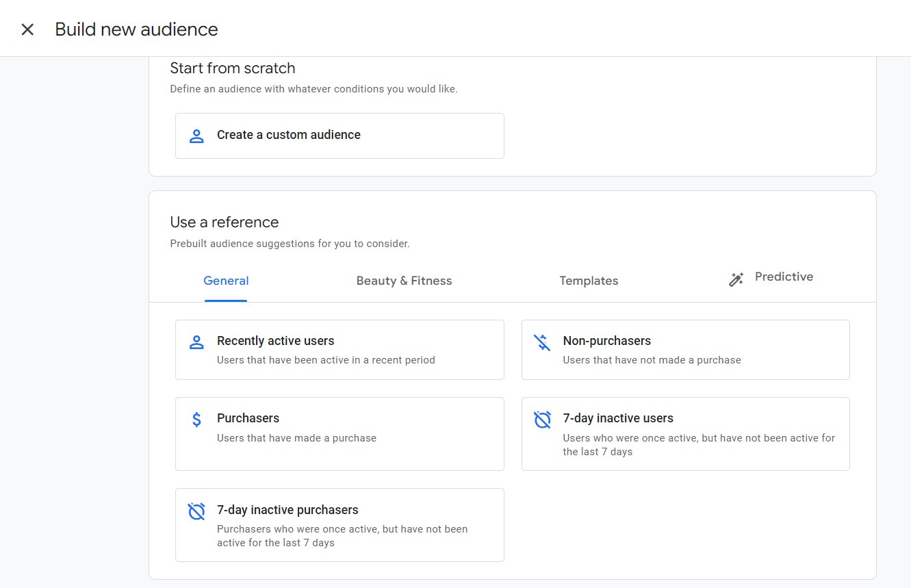Choose the Recently active users audience
911x588 pixels.
pos(339,350)
